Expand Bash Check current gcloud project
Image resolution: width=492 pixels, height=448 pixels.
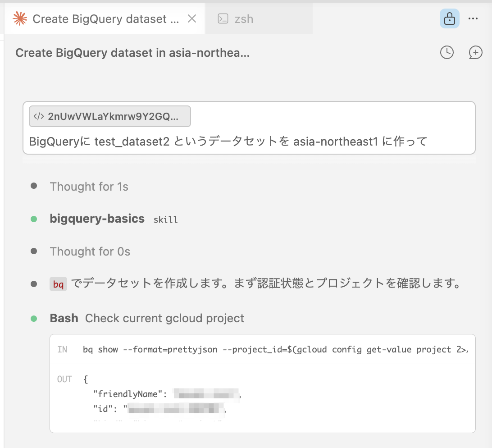pyautogui.click(x=147, y=318)
